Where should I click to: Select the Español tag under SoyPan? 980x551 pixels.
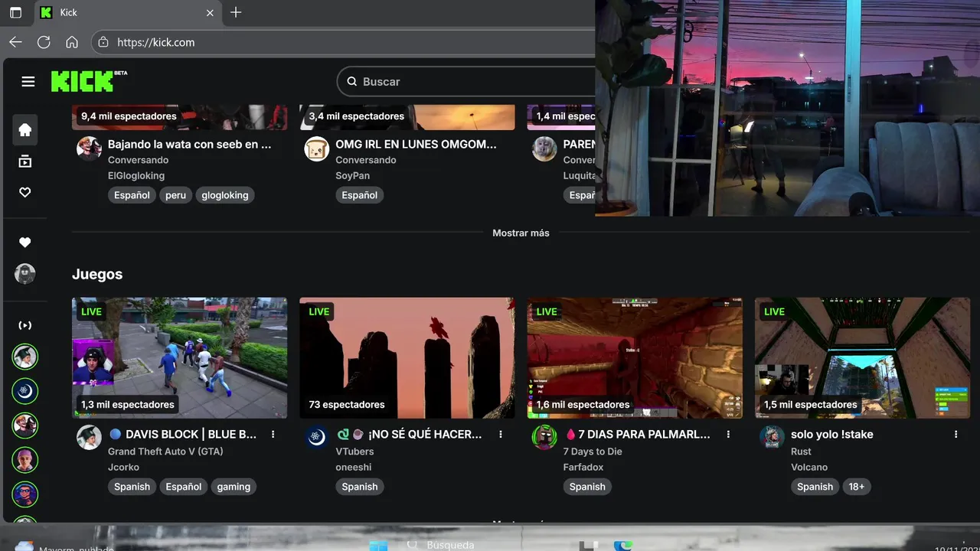tap(360, 195)
